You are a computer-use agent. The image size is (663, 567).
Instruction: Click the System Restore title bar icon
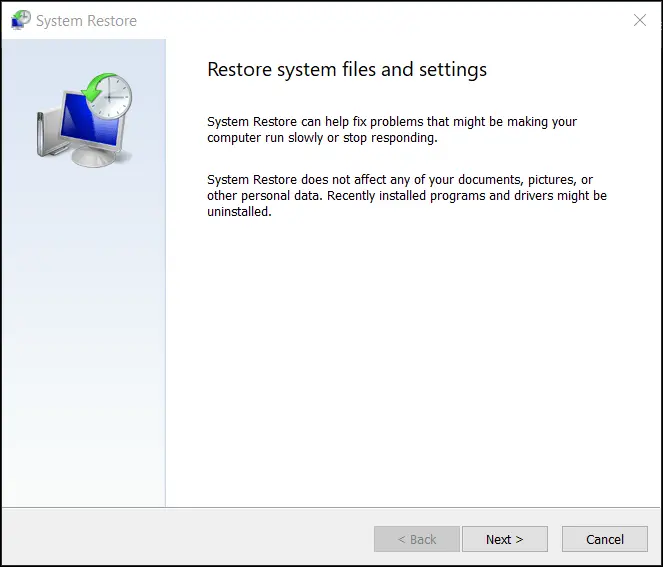pos(21,20)
